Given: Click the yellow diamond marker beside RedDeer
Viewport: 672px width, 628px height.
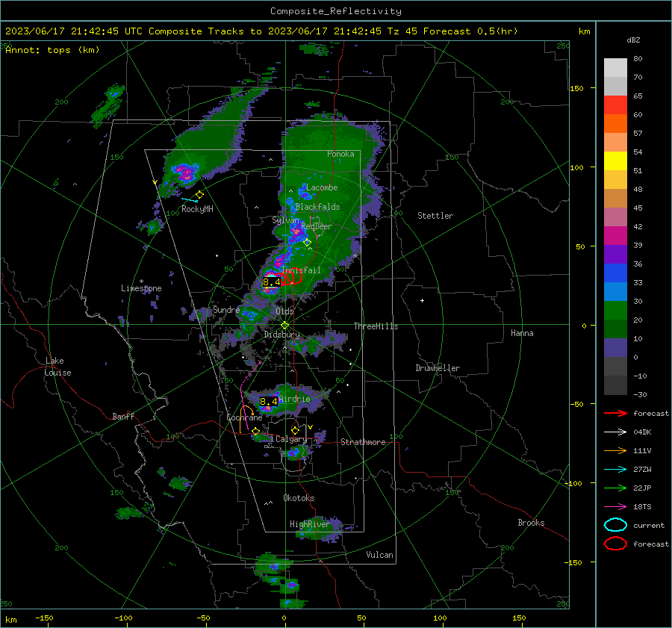Looking at the screenshot, I should [307, 242].
